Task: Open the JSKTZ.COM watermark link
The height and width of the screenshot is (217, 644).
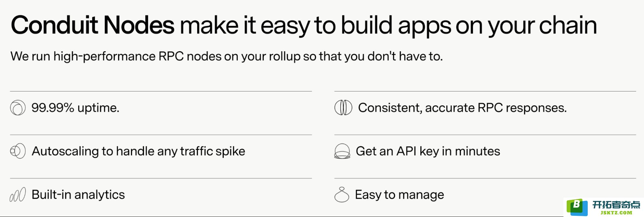Action: tap(616, 212)
